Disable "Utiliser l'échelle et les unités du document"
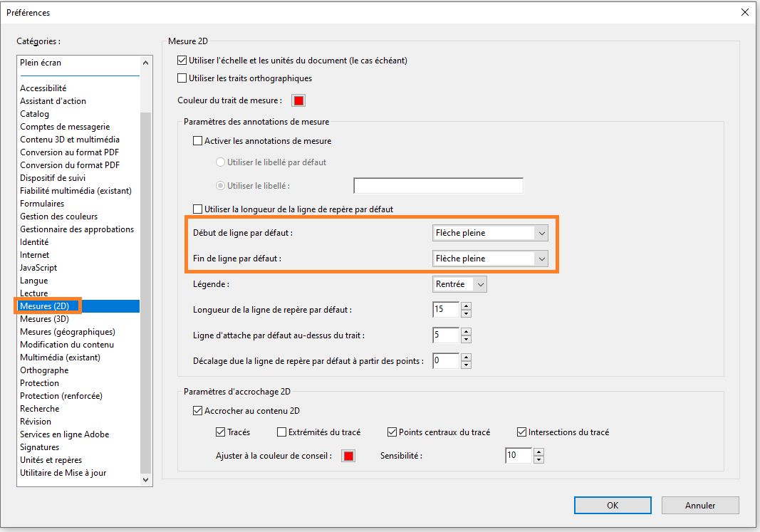 coord(182,61)
